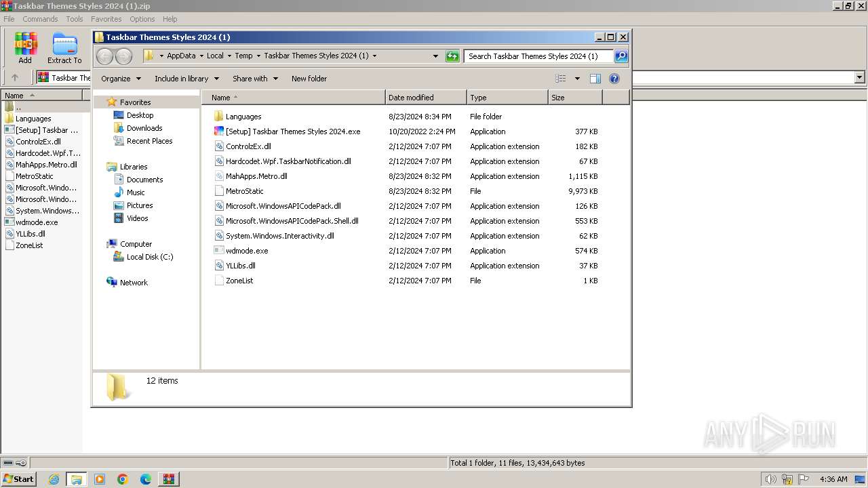The height and width of the screenshot is (488, 868).
Task: Expand the address bar history dropdown
Action: (x=435, y=56)
